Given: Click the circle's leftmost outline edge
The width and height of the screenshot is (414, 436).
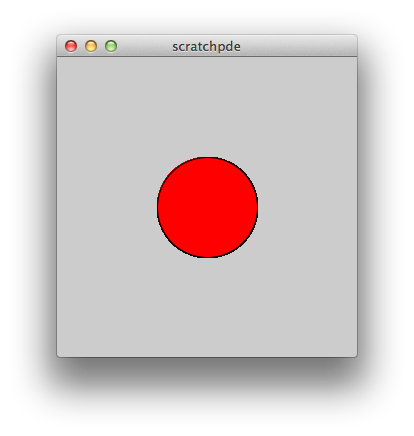Looking at the screenshot, I should coord(157,207).
